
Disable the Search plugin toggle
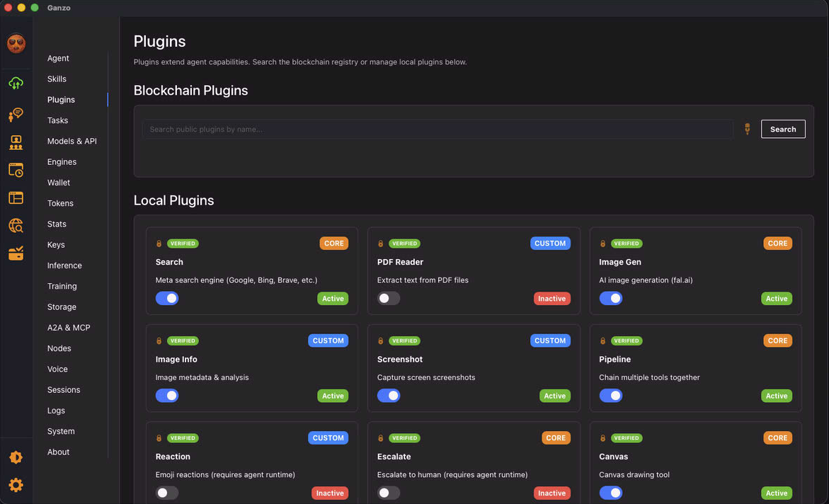coord(167,298)
